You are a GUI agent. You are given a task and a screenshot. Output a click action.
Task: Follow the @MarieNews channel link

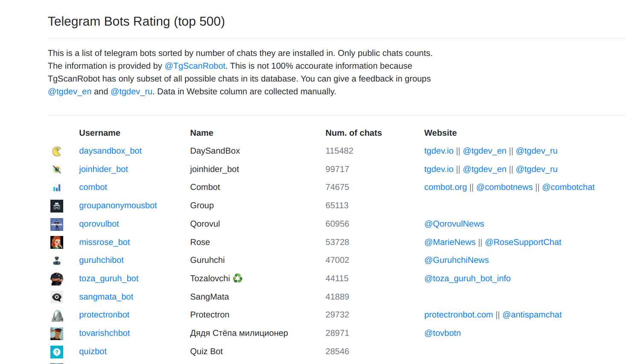pos(450,242)
